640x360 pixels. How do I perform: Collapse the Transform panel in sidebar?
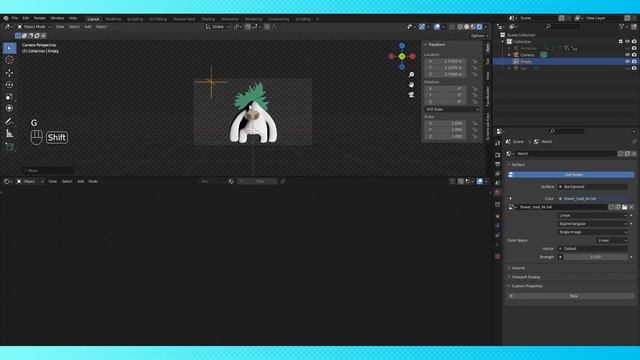click(x=437, y=44)
